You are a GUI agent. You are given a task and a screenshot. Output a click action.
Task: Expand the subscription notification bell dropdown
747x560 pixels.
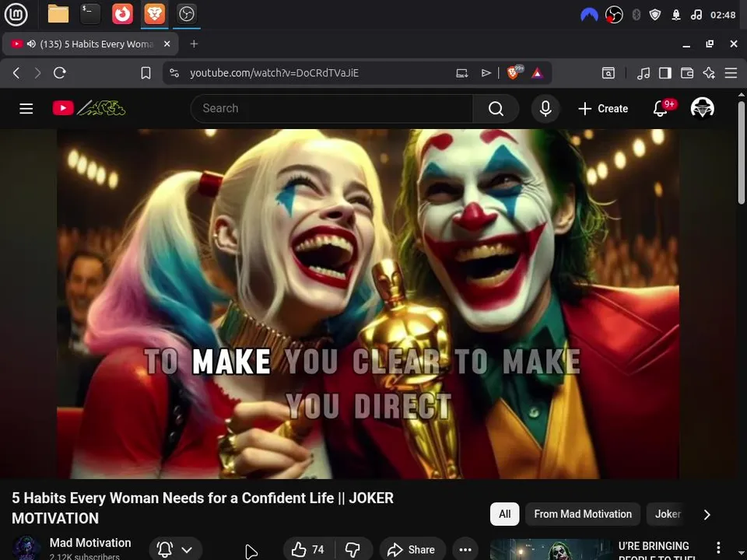coord(175,550)
